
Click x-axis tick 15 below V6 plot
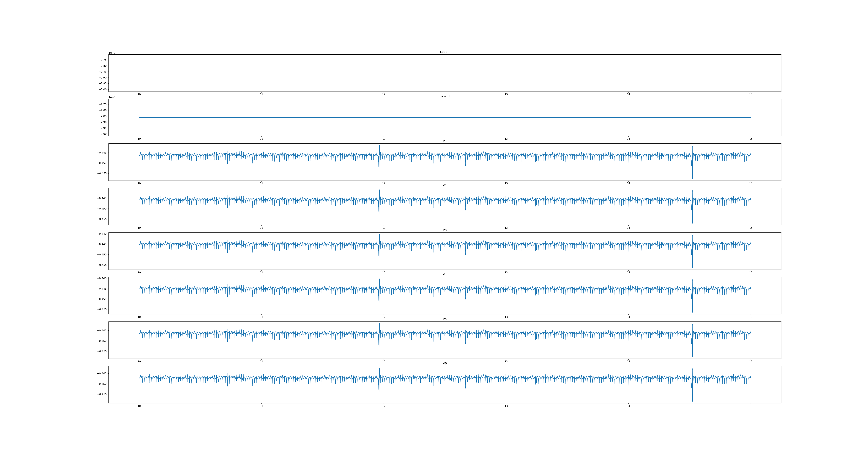click(x=751, y=406)
